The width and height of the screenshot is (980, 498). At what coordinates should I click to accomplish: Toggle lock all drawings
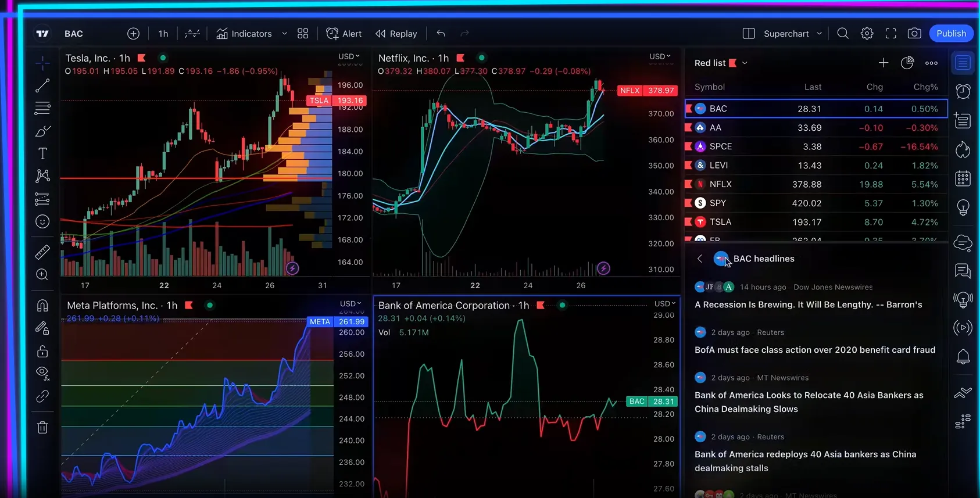tap(42, 352)
